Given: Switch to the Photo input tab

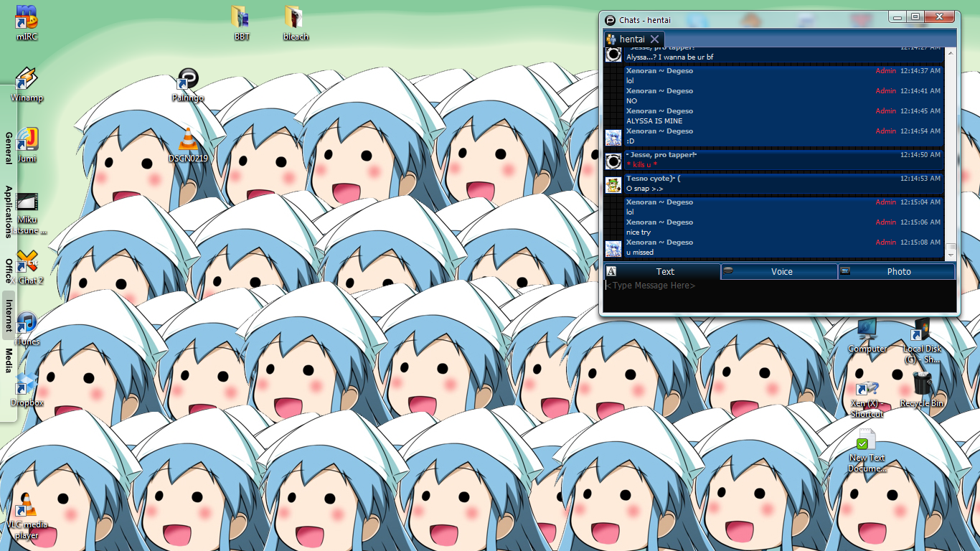Looking at the screenshot, I should (897, 272).
